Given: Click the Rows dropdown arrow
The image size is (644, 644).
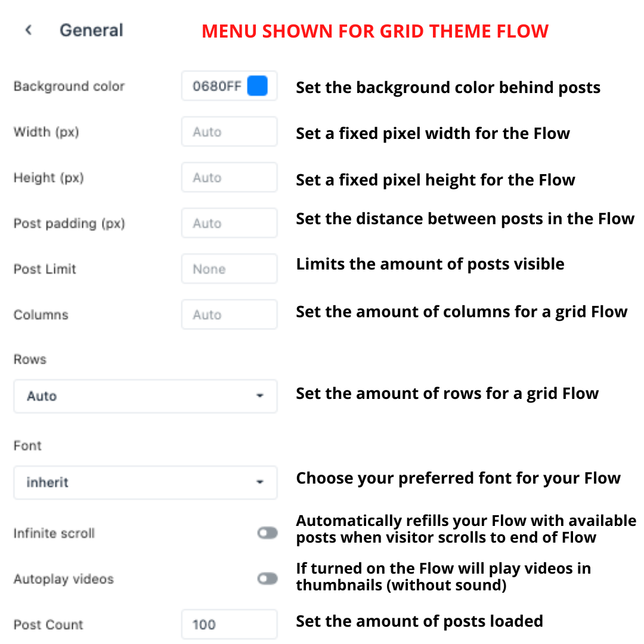Looking at the screenshot, I should [x=259, y=396].
